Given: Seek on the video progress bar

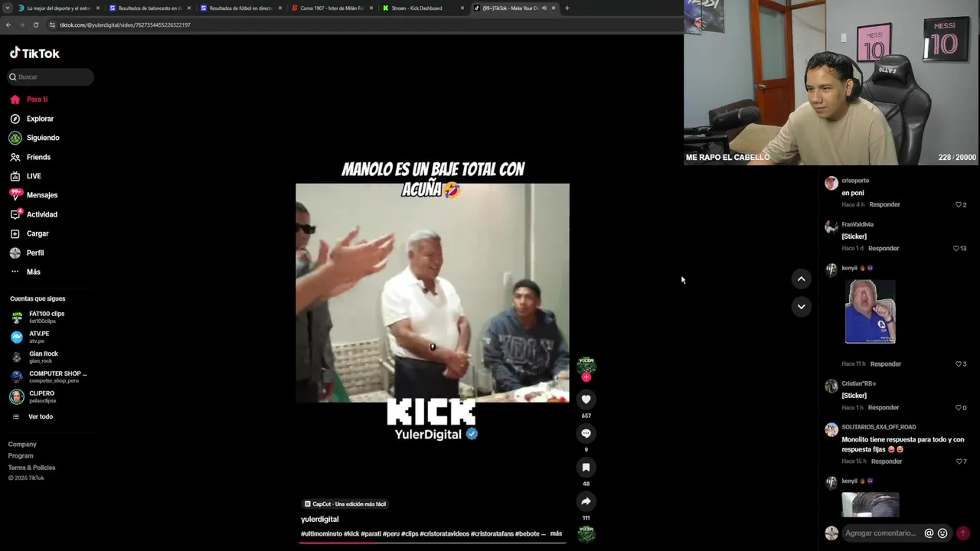Looking at the screenshot, I should 433,543.
